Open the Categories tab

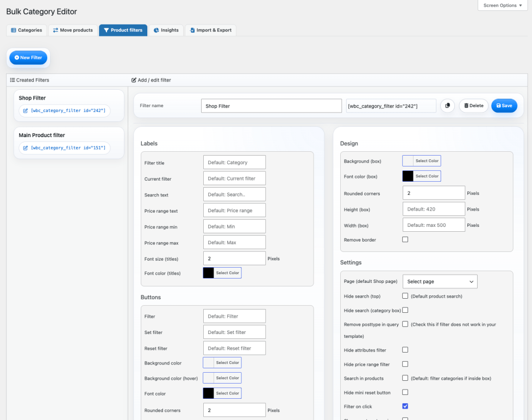pyautogui.click(x=27, y=30)
